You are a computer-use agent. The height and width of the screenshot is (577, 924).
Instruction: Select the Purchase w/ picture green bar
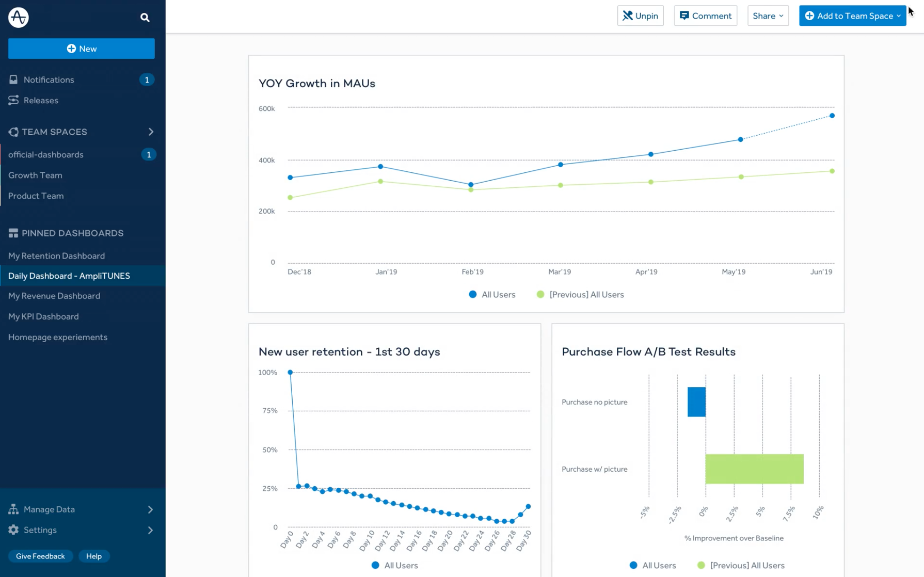click(754, 469)
